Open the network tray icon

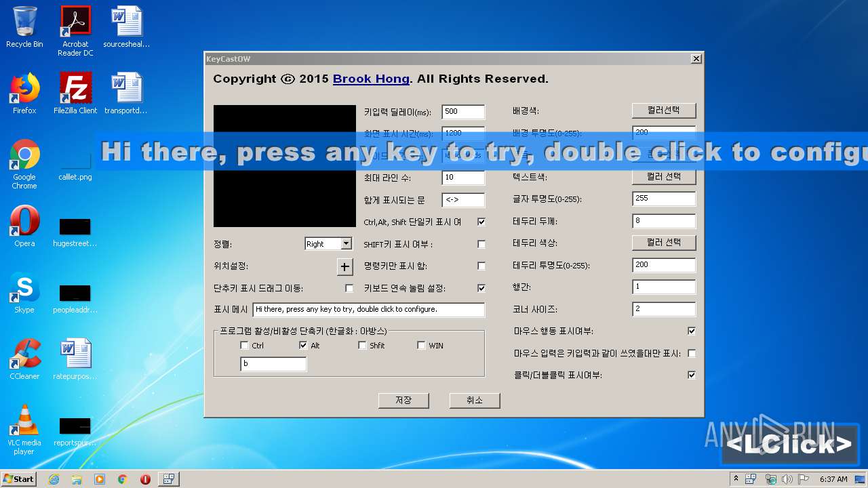click(770, 479)
